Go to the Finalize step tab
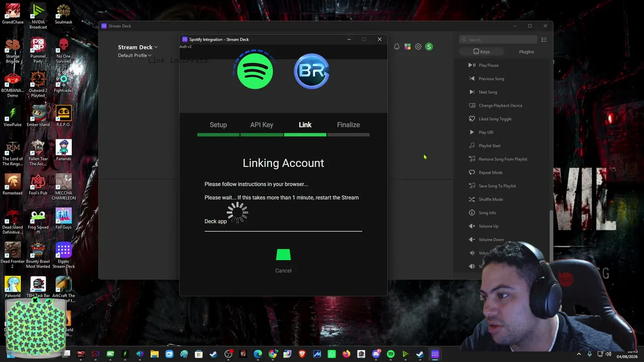The image size is (644, 362). point(348,125)
